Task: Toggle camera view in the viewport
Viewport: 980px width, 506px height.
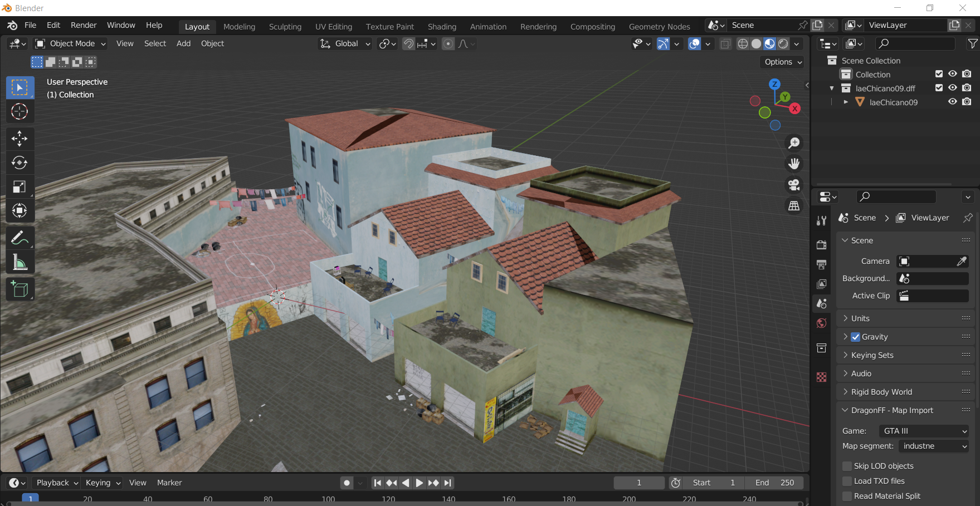Action: click(794, 185)
